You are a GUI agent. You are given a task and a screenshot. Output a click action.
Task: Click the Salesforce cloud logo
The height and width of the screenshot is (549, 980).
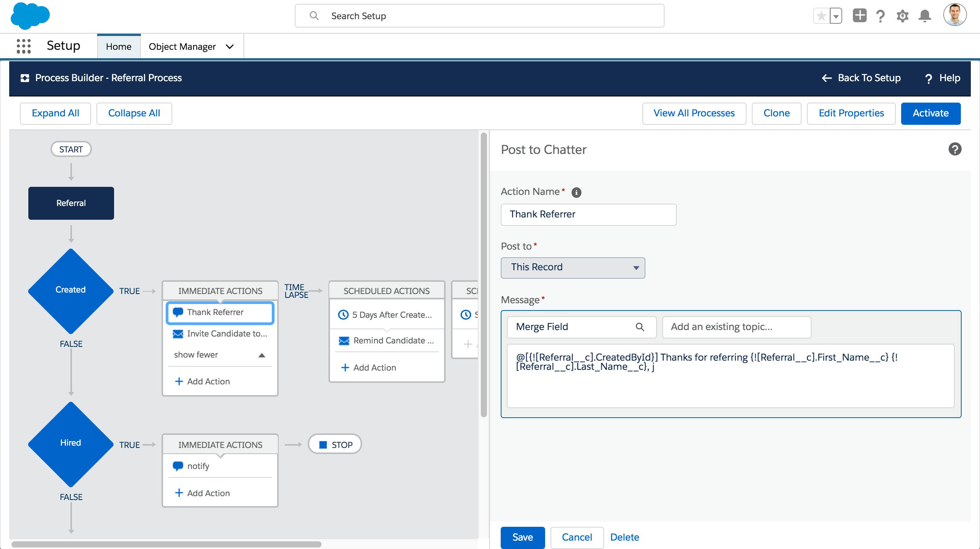click(x=30, y=16)
